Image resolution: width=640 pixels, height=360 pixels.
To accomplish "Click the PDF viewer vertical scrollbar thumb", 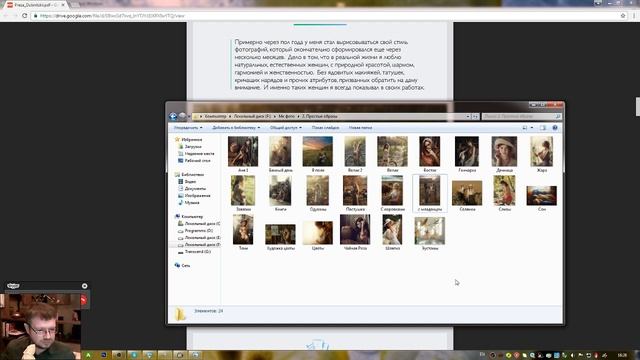I will 638,107.
